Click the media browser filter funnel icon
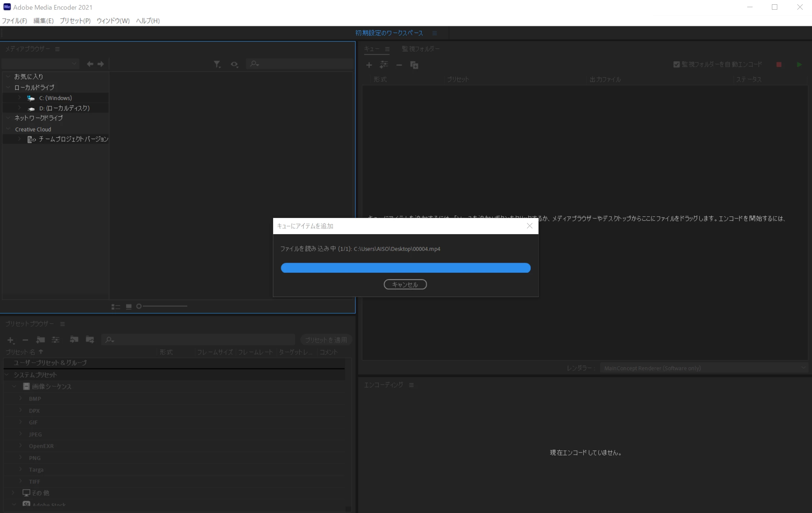 tap(217, 64)
